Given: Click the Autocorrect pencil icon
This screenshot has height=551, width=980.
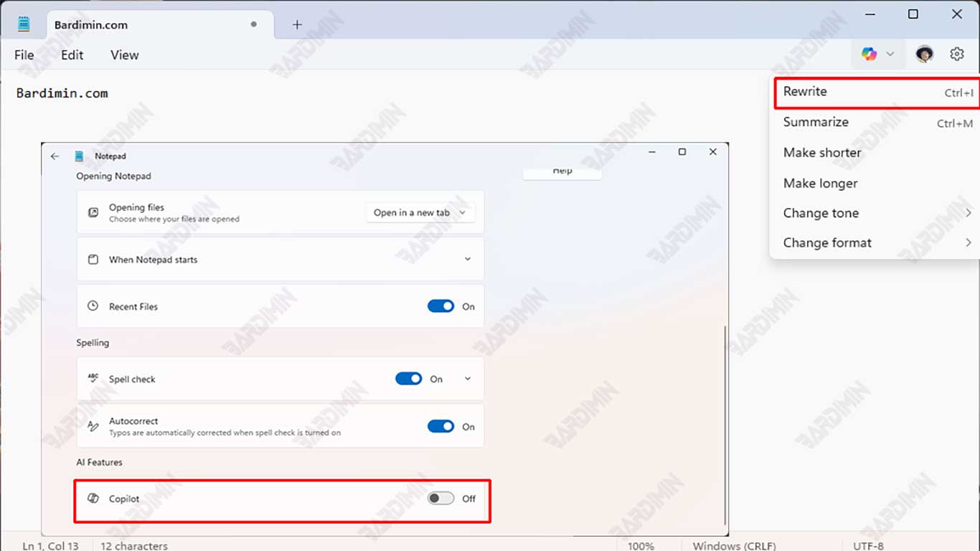Looking at the screenshot, I should (93, 426).
